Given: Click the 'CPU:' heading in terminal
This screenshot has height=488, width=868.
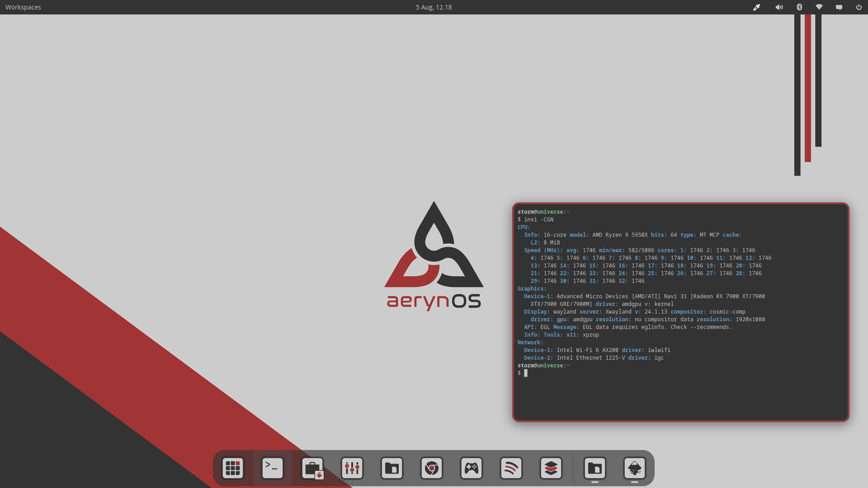Looking at the screenshot, I should point(524,227).
